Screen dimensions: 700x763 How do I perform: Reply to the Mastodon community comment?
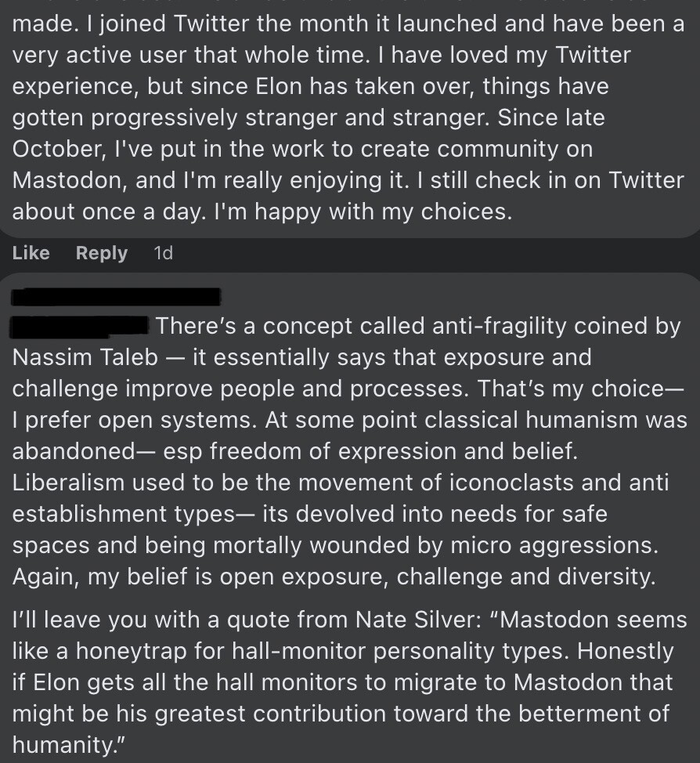(x=102, y=253)
